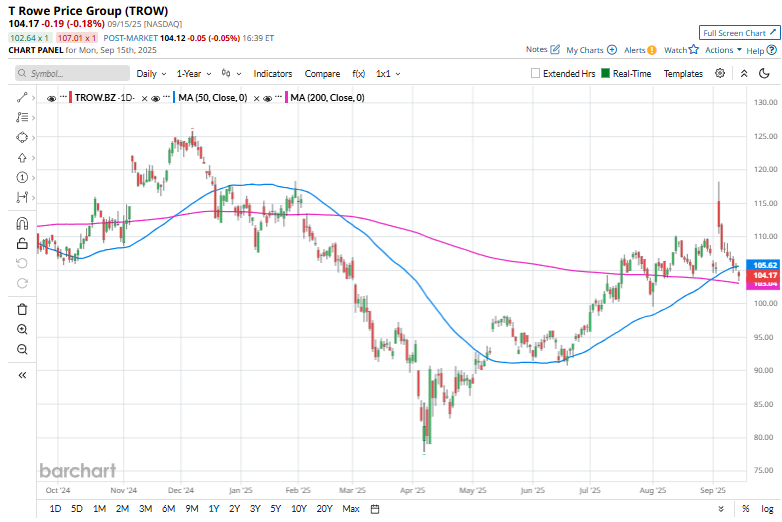Screen dimensions: 782x522
Task: Select the numbered annotation tool
Action: coord(22,177)
